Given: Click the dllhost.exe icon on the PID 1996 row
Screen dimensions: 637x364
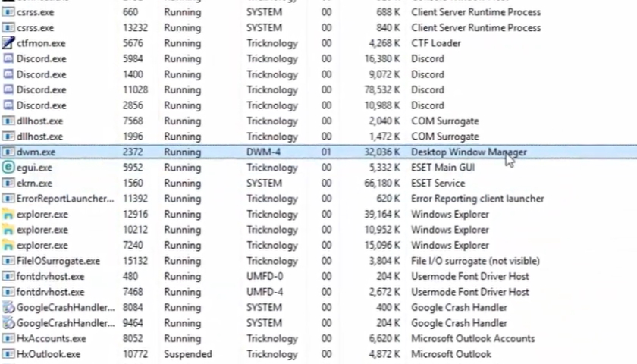Looking at the screenshot, I should (8, 136).
